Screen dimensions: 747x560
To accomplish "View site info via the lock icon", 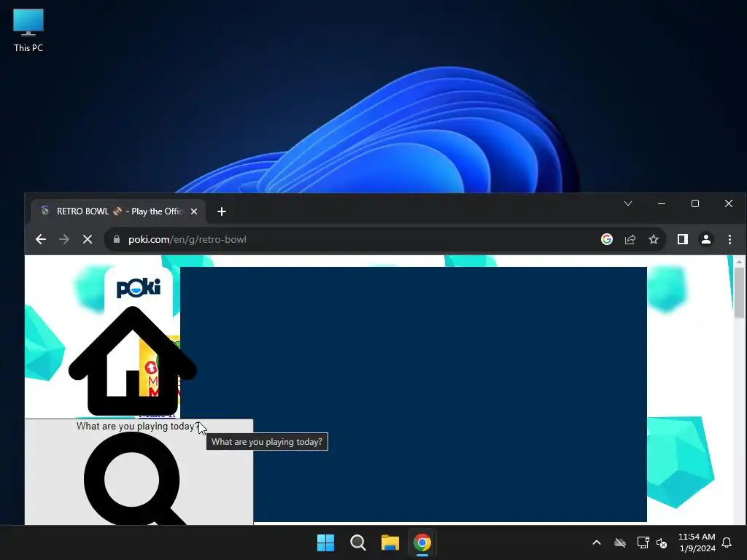I will (117, 239).
